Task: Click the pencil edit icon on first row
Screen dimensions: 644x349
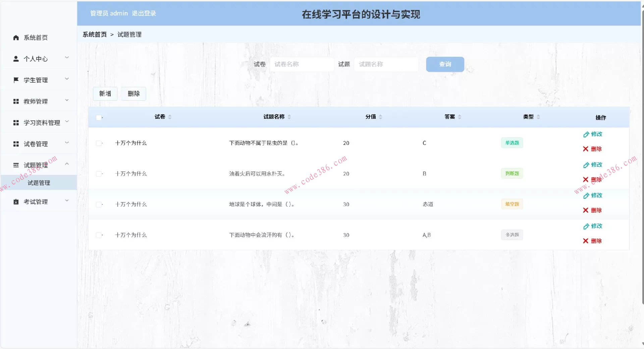Action: [586, 134]
